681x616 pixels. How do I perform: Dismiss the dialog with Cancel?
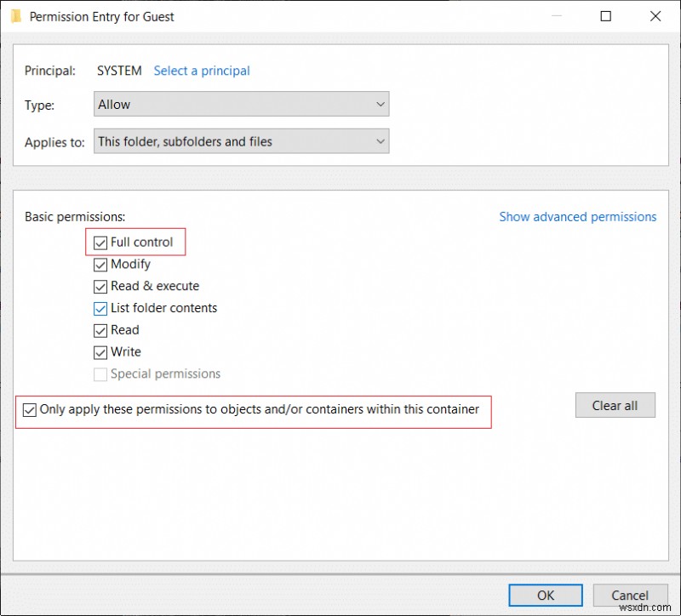pos(631,595)
